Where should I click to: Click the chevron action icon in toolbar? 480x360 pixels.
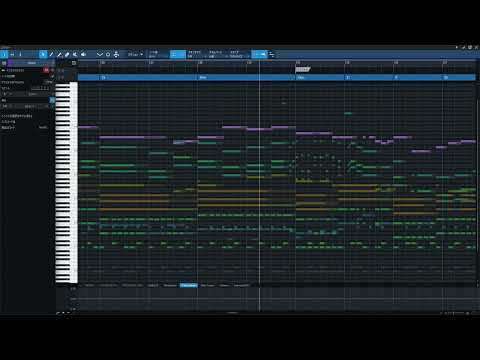click(x=100, y=54)
